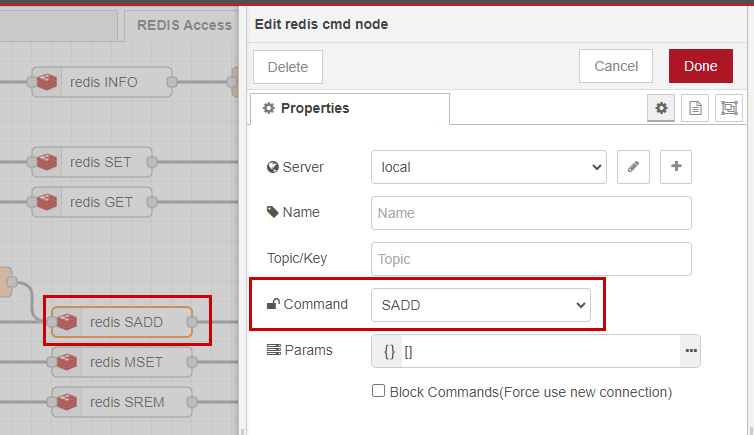Select the redis INFO node
The image size is (754, 435).
[x=102, y=82]
